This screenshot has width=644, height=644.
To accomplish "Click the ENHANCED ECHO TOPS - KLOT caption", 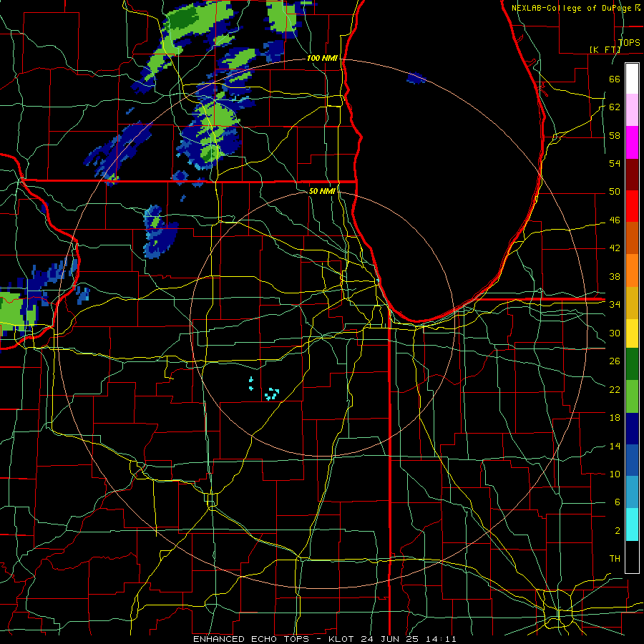I will (x=273, y=639).
